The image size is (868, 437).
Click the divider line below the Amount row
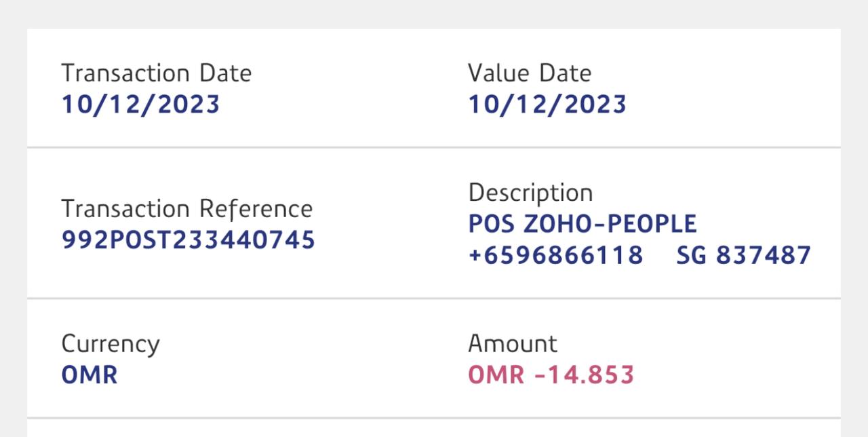tap(434, 418)
